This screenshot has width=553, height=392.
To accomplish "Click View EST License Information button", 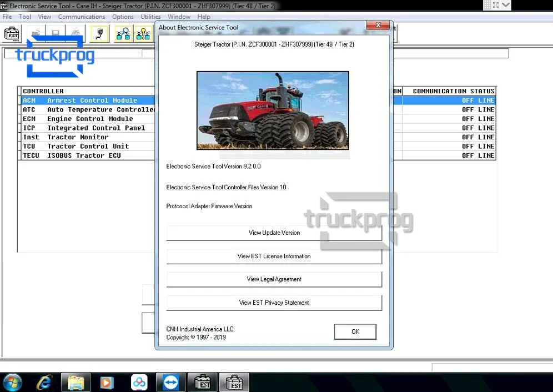I will click(274, 257).
